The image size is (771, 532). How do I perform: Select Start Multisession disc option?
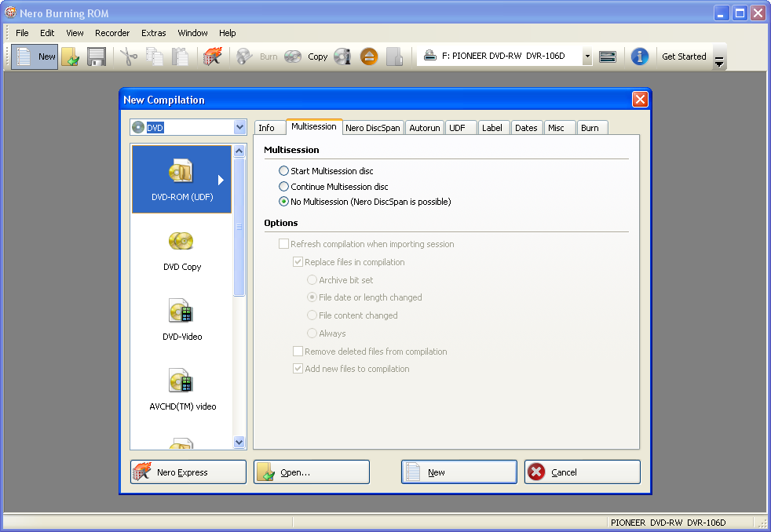point(283,171)
